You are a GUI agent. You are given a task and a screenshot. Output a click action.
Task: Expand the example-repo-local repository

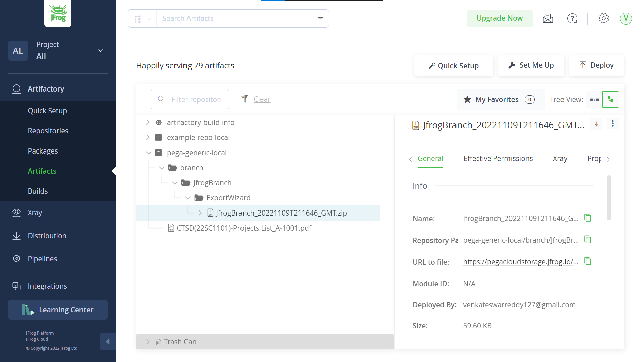148,137
